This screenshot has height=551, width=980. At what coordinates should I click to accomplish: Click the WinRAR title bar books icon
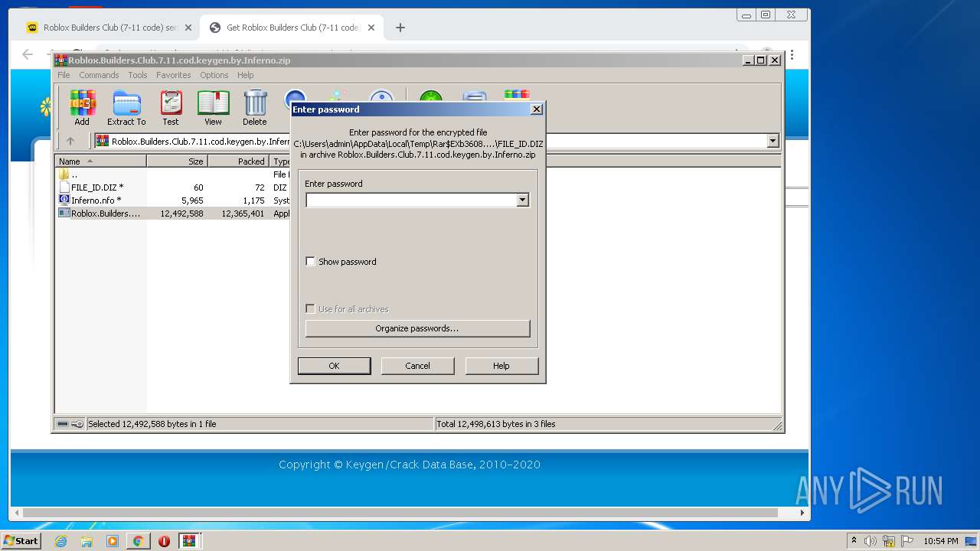tap(61, 60)
